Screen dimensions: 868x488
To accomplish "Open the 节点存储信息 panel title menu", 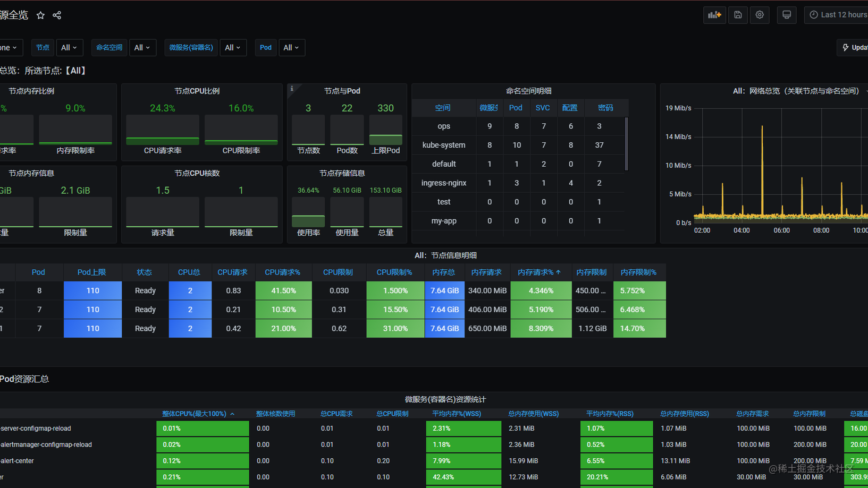I will pyautogui.click(x=342, y=174).
